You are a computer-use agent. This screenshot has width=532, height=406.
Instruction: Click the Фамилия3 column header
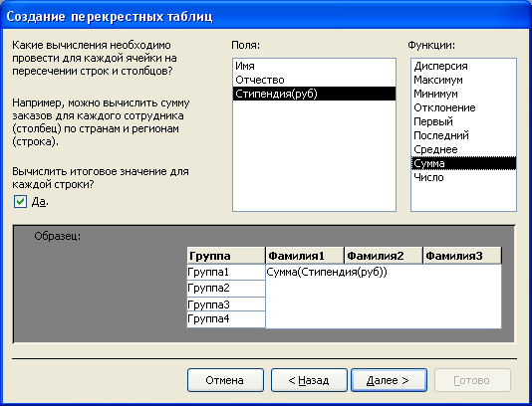tap(462, 256)
